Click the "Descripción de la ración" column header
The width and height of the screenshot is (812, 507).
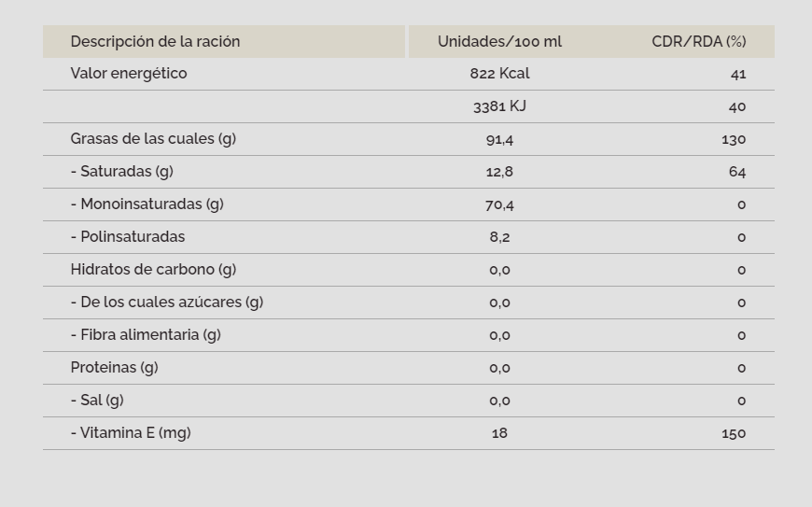155,41
